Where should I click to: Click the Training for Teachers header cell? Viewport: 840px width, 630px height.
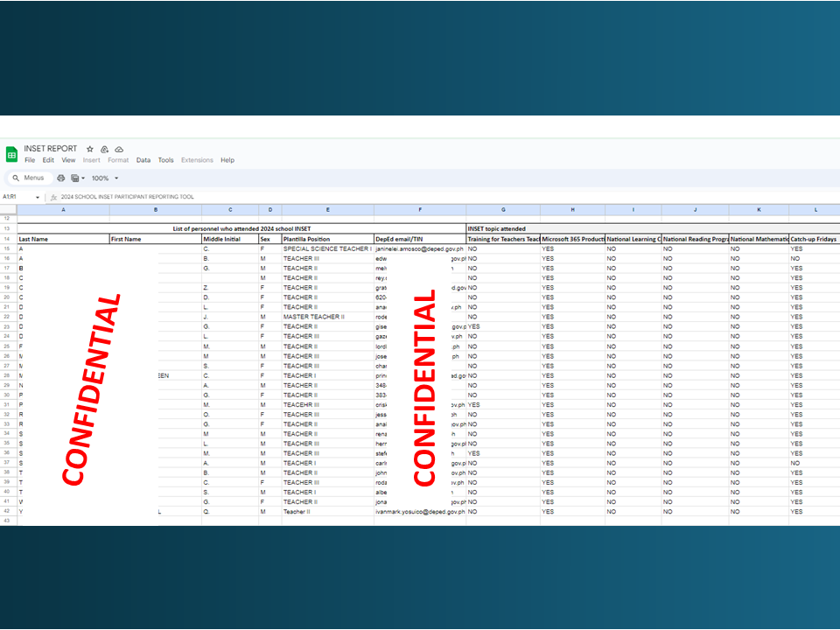(503, 239)
